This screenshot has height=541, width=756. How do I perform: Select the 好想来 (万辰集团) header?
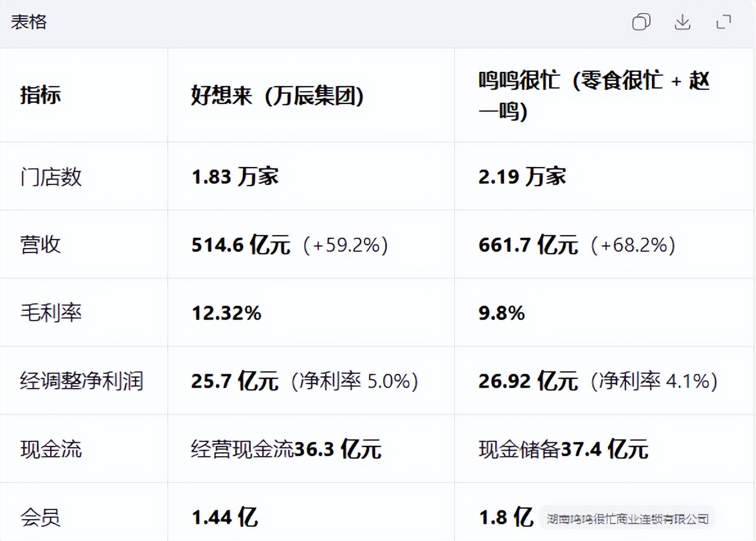coord(277,95)
